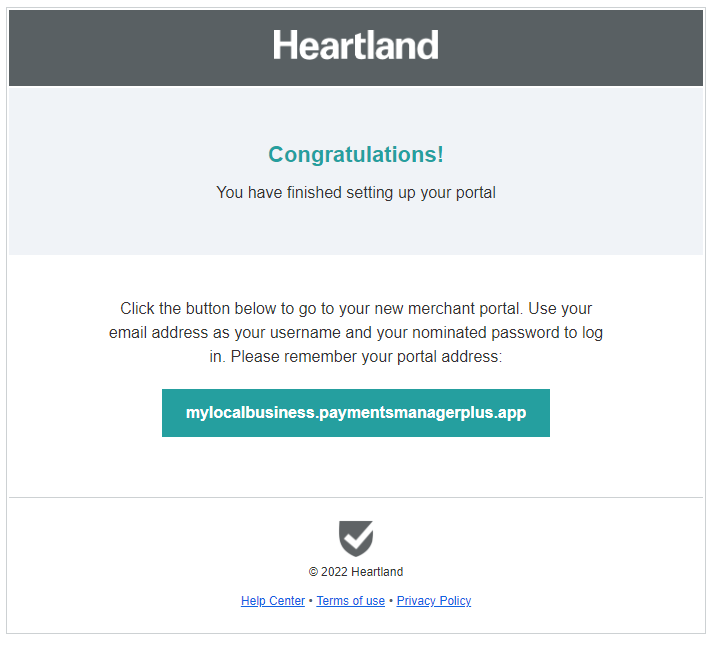Open the Help Center link
713x646 pixels.
point(273,601)
